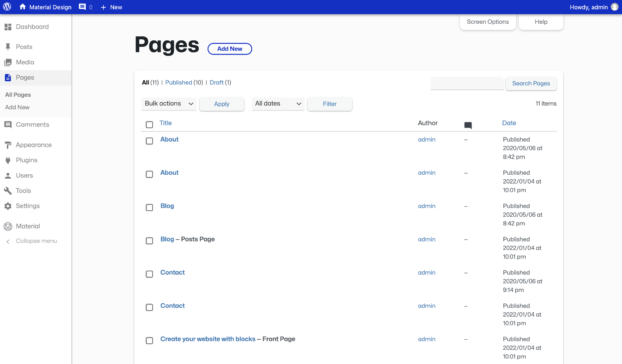Check the Contact row dated 2020/05/06
Viewport: 622px width, 364px height.
tap(149, 274)
